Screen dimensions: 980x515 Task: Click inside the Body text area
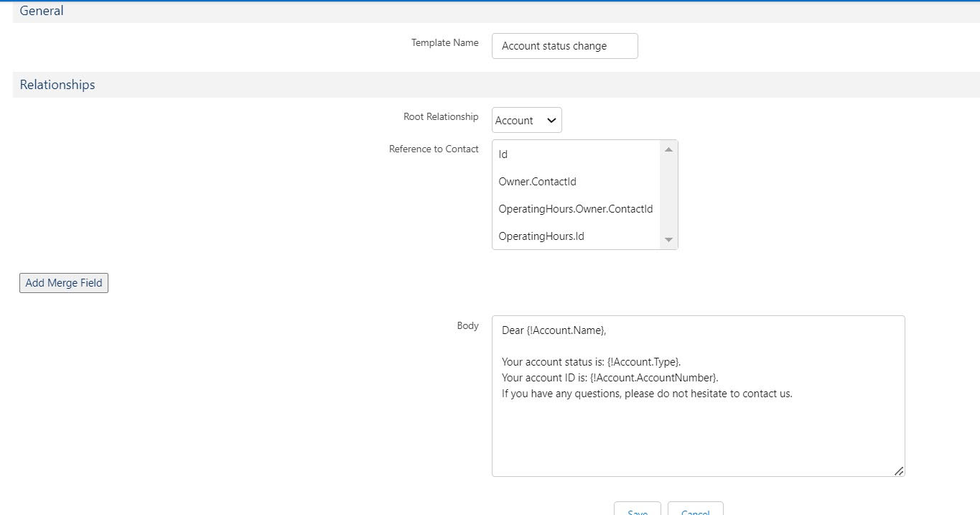698,396
